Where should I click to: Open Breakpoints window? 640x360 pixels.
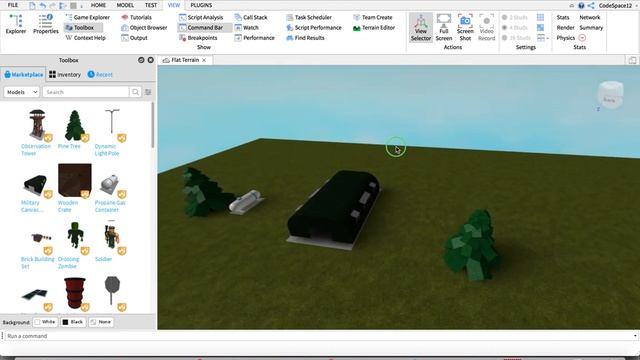[198, 38]
